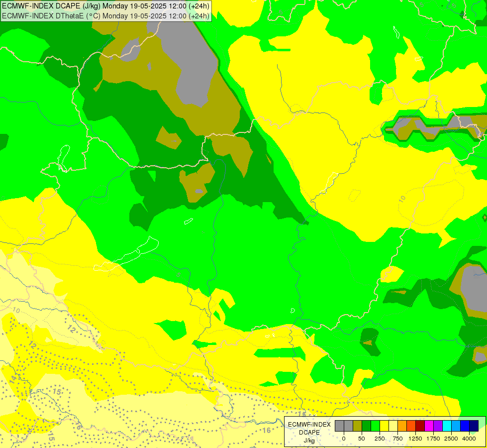Pick the light blue legend swatch after 2500
The width and height of the screenshot is (487, 448).
pyautogui.click(x=456, y=426)
